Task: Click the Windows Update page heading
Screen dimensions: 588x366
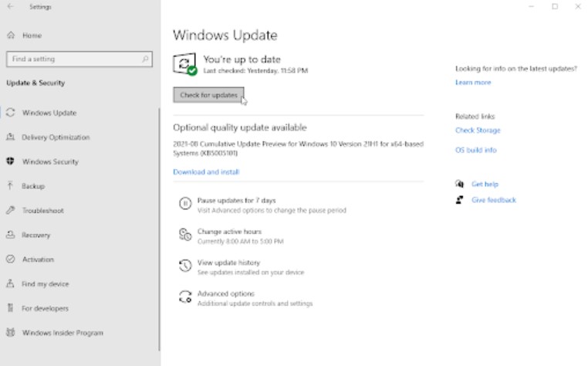Action: (225, 35)
